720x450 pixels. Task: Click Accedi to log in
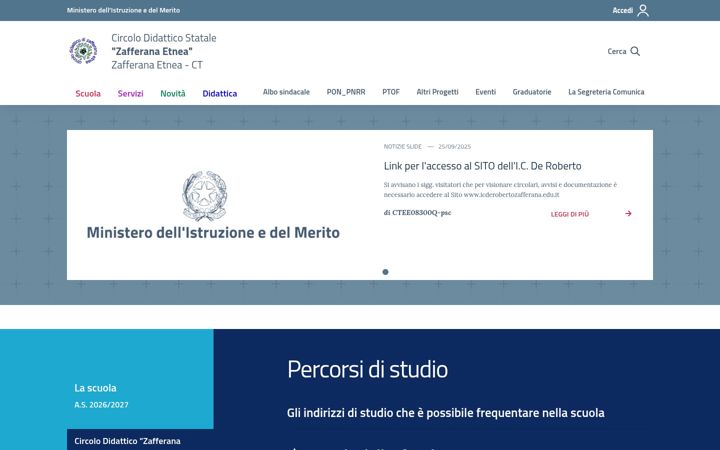point(623,10)
